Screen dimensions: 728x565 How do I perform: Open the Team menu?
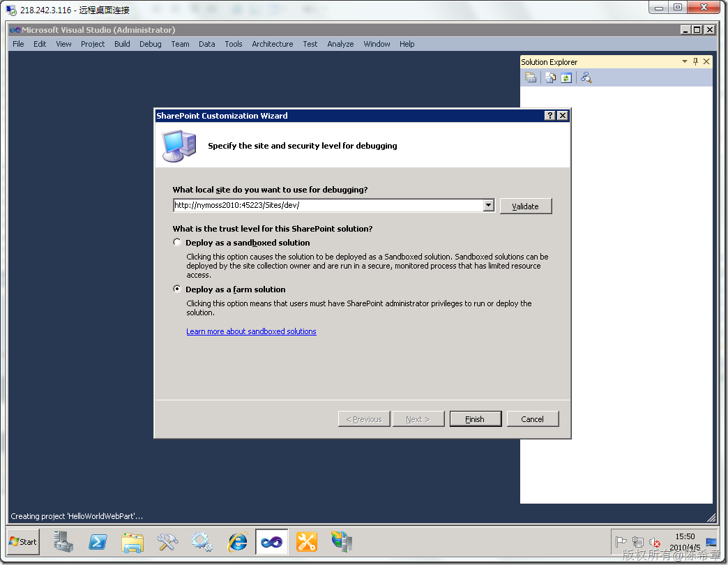(180, 44)
